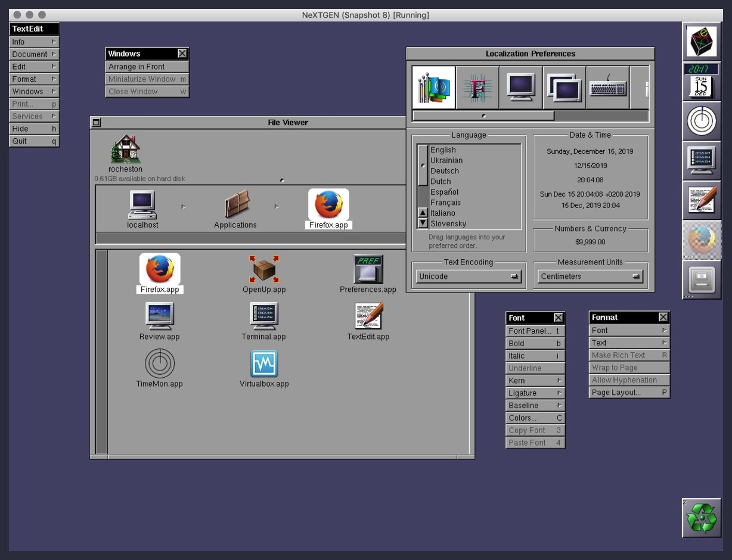The height and width of the screenshot is (560, 732).
Task: Choose Colors... in the Font menu
Action: [x=535, y=418]
